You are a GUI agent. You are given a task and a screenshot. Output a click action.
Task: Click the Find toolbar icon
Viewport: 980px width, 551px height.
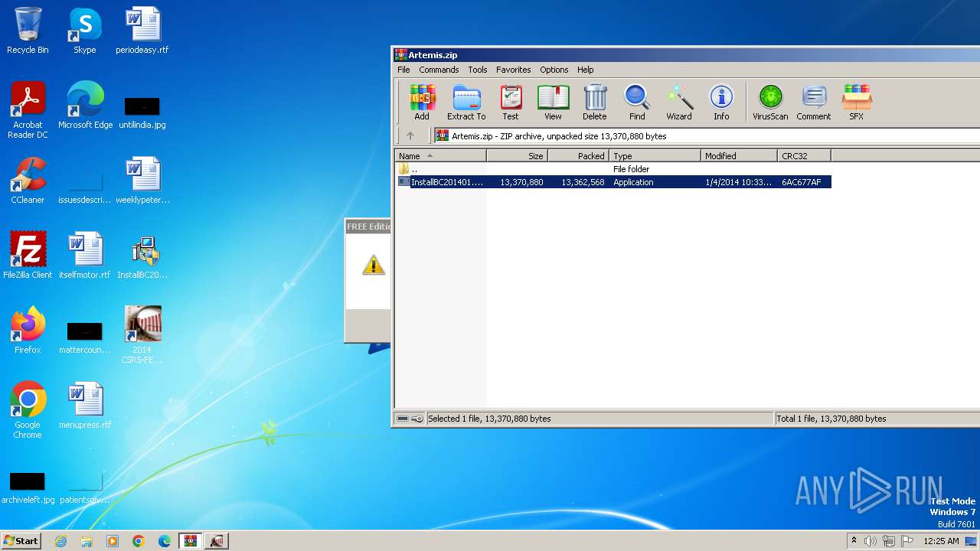(x=637, y=102)
